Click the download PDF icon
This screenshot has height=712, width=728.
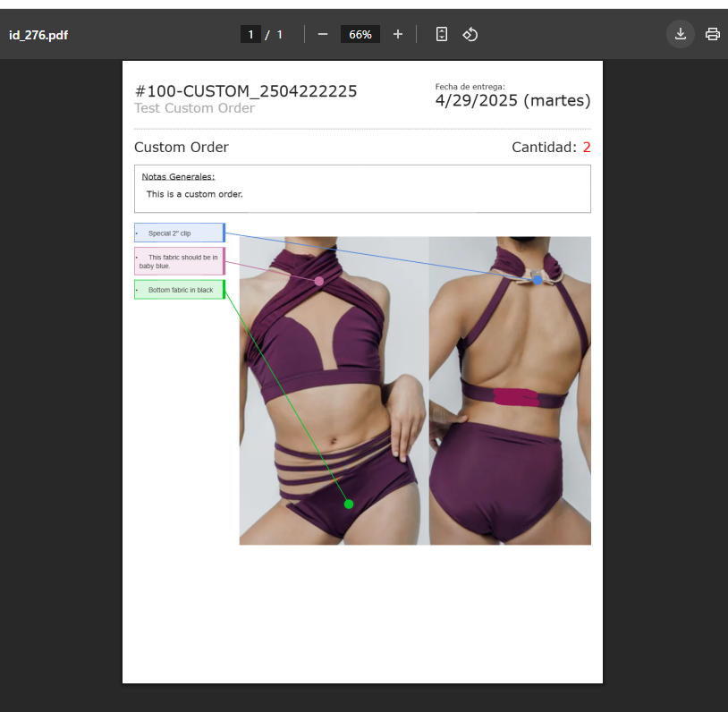coord(680,34)
